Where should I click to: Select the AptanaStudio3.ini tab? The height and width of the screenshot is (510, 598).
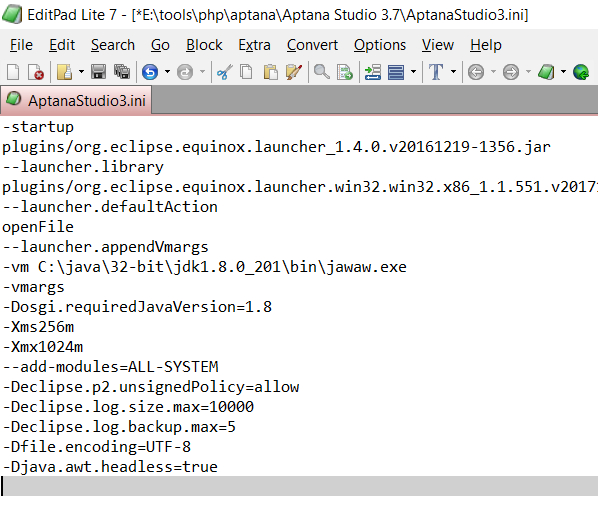tap(76, 100)
